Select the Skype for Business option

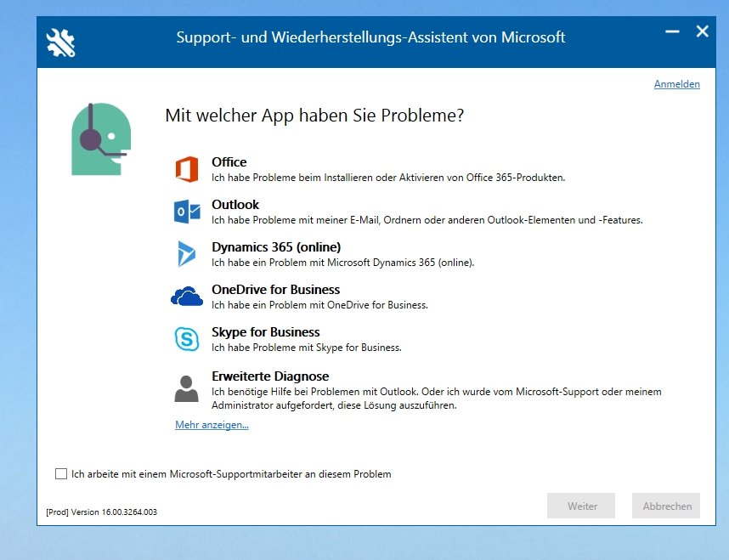point(266,331)
